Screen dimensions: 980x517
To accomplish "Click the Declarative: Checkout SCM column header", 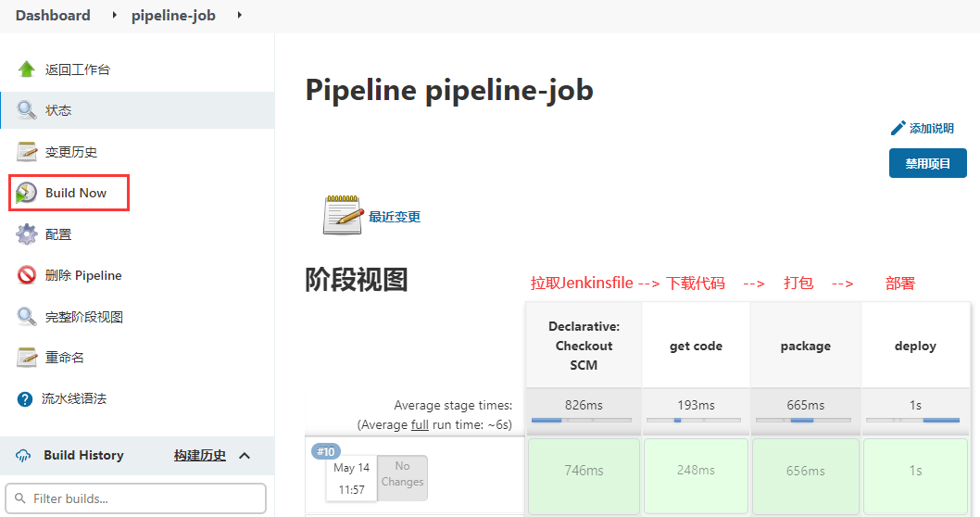I will click(x=584, y=346).
